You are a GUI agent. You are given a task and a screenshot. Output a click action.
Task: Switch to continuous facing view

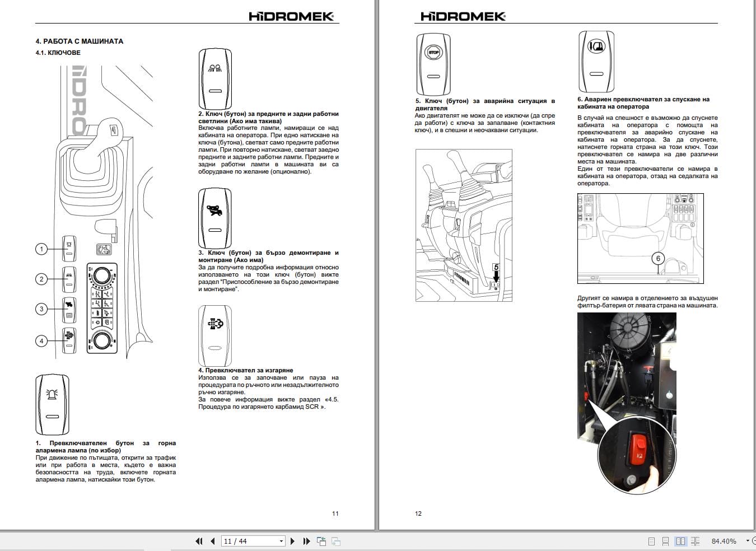point(696,541)
